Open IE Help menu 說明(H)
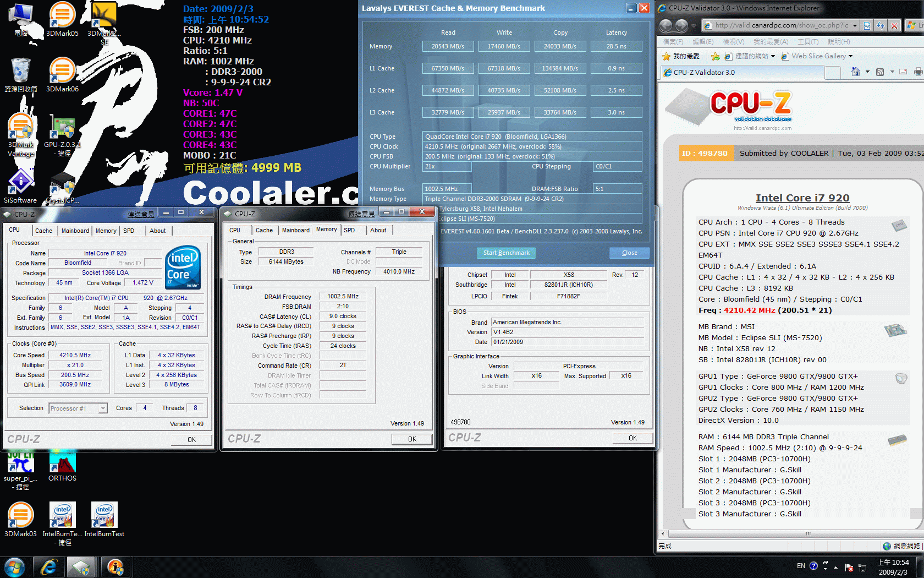This screenshot has width=924, height=578. pos(839,42)
